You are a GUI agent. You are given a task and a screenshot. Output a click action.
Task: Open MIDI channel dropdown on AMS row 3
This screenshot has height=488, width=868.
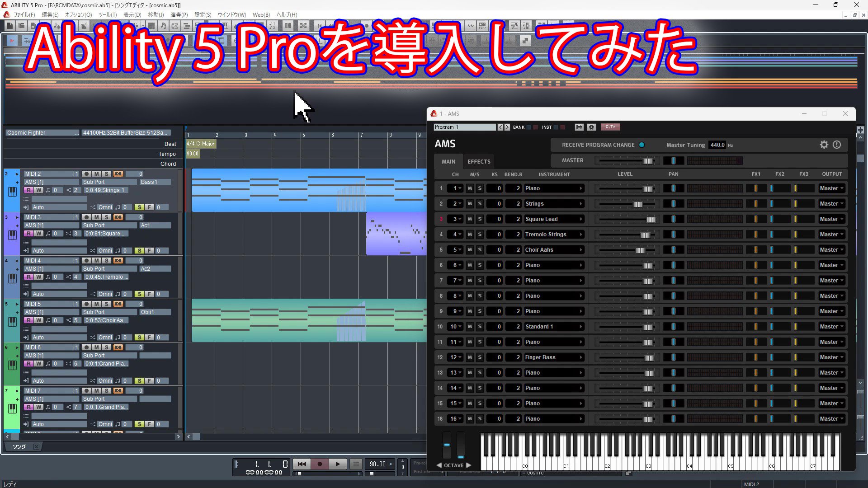click(455, 219)
